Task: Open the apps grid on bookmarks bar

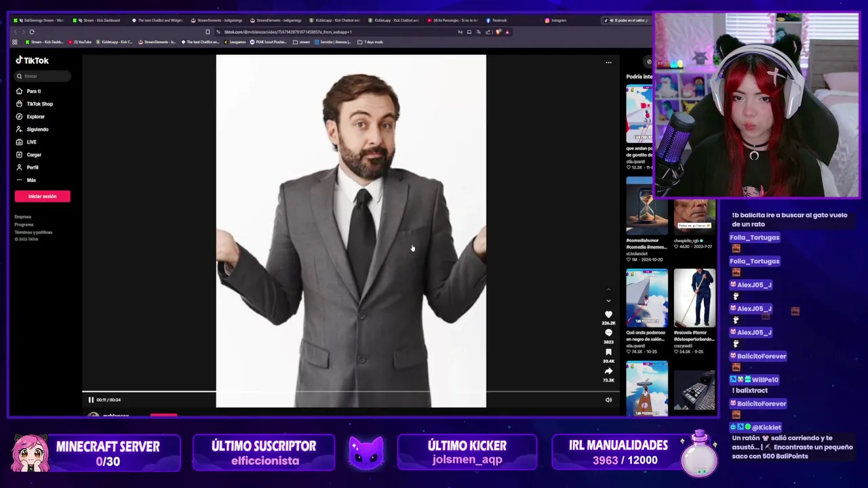Action: (15, 42)
